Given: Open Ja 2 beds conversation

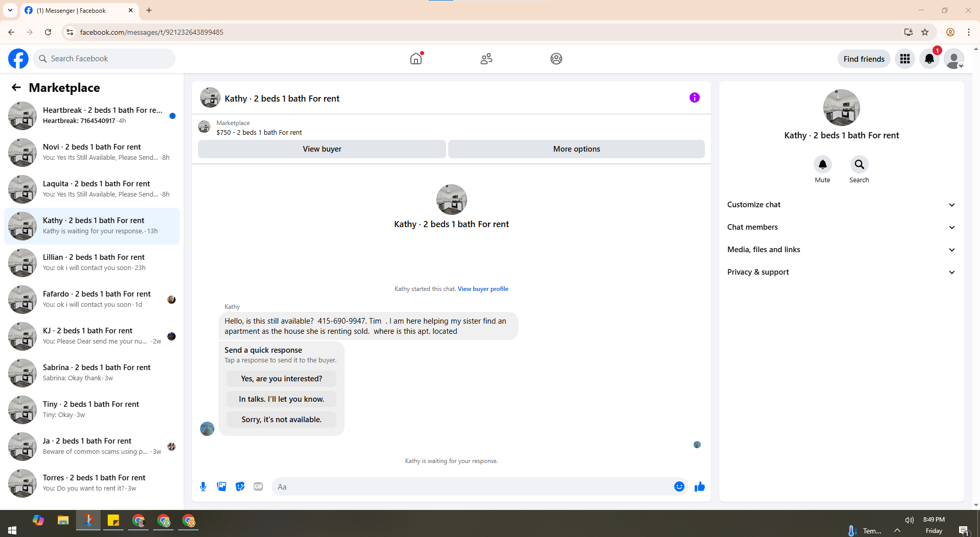Looking at the screenshot, I should [92, 447].
